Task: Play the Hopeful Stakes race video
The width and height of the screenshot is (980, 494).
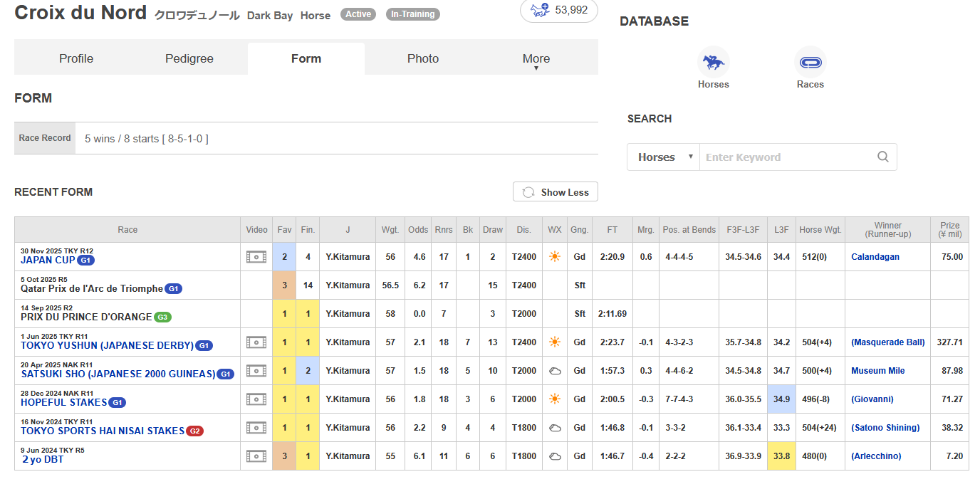Action: click(x=256, y=399)
